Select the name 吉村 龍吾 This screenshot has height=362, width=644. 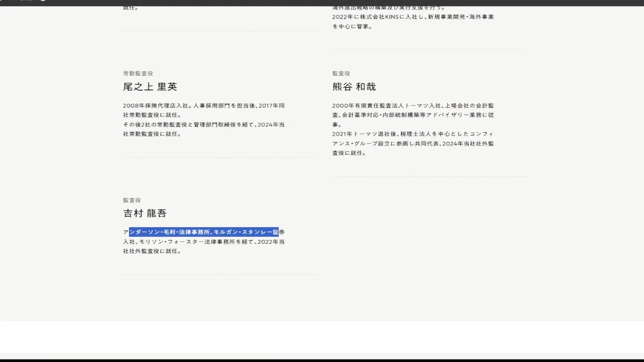(x=144, y=213)
